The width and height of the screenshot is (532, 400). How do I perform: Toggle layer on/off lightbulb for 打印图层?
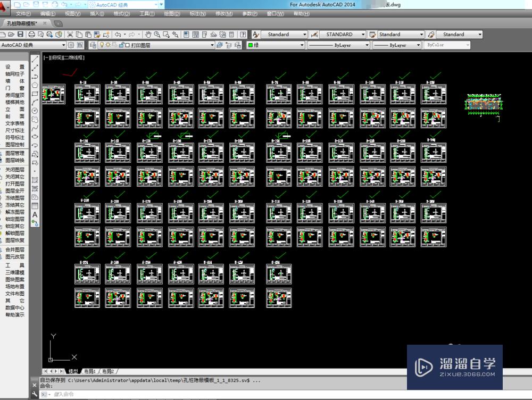tap(102, 45)
